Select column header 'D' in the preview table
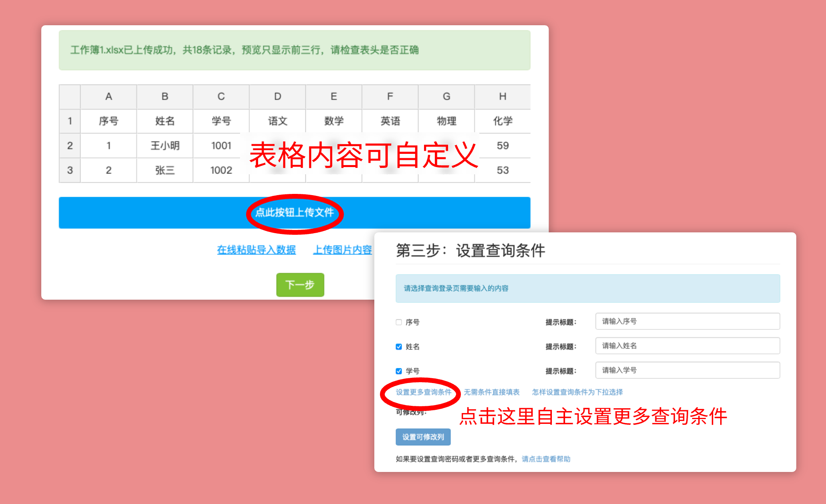 coord(277,97)
